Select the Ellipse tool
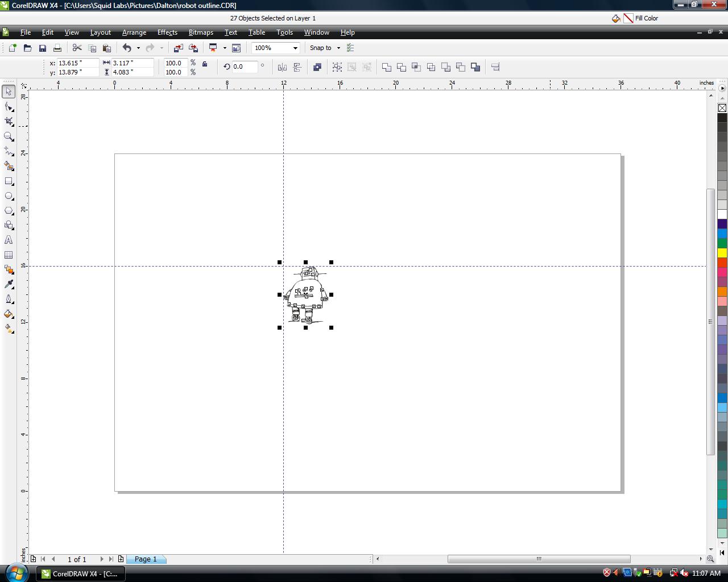 click(x=9, y=196)
